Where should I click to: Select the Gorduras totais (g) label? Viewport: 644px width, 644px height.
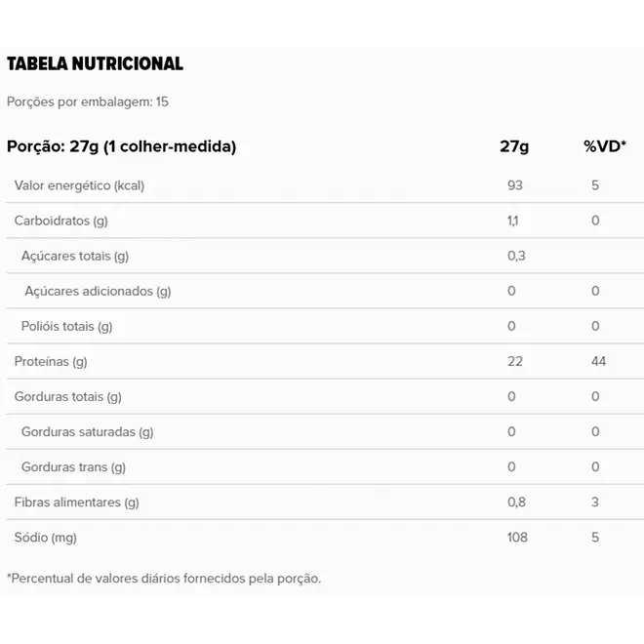point(67,397)
